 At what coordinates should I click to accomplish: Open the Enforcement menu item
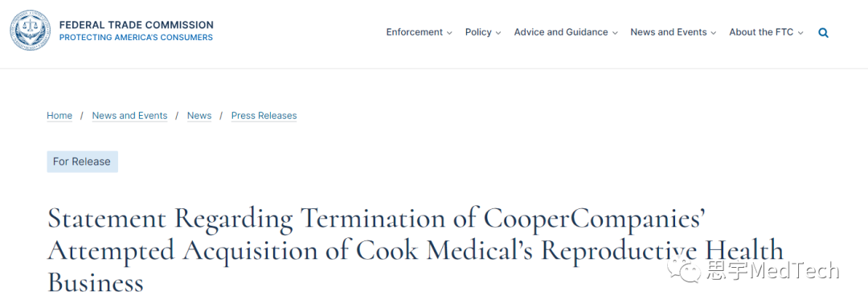point(415,32)
